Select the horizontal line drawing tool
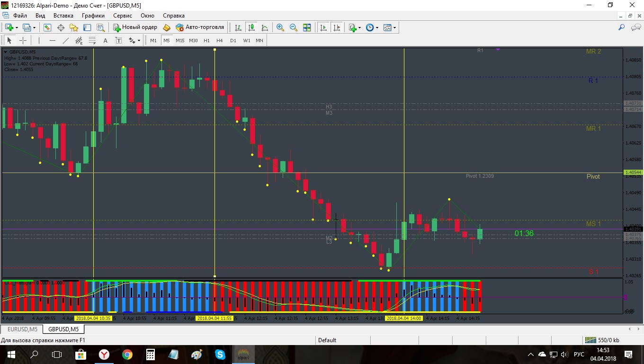This screenshot has height=364, width=644. (52, 40)
